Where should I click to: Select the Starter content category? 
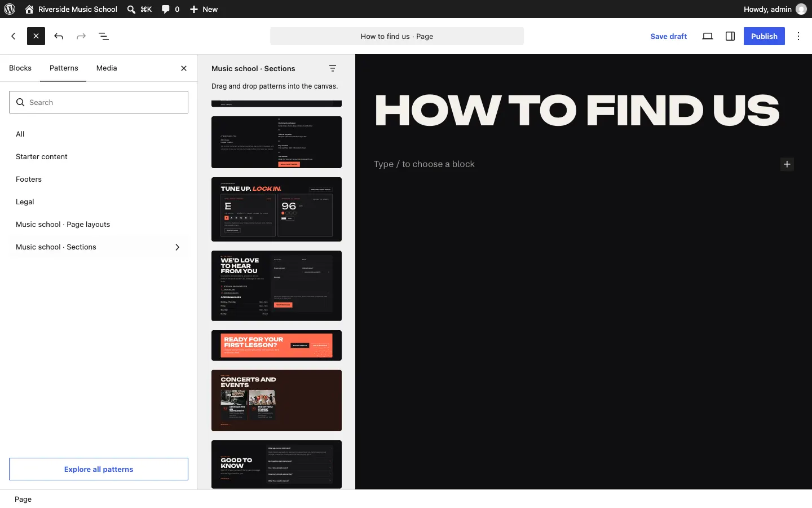[x=99, y=156]
